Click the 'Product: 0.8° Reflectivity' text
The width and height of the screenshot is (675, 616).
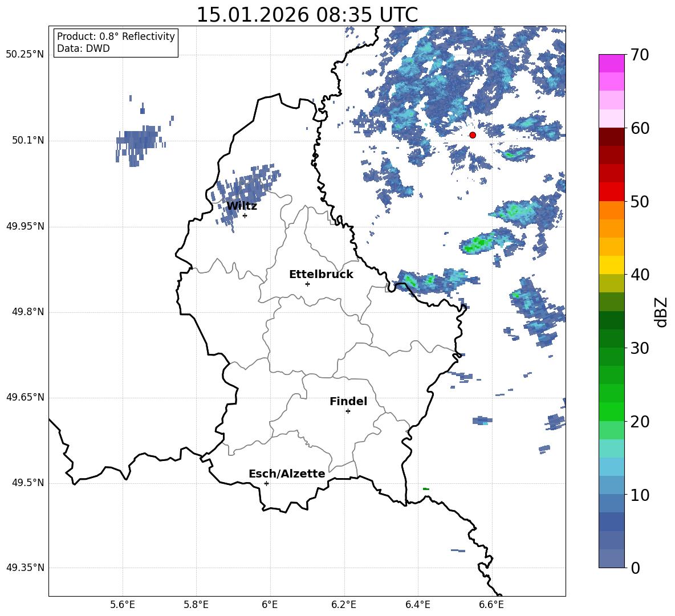click(116, 36)
